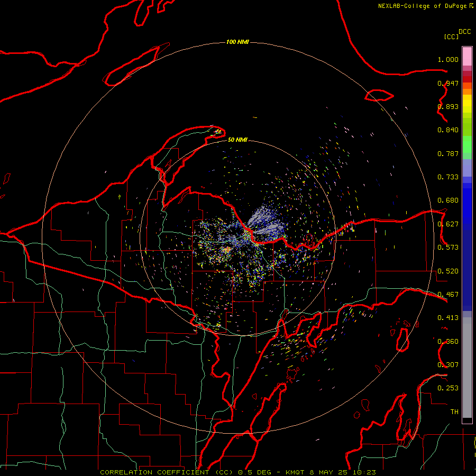Select the 0.680 scale value
Screen dimensions: 476x476
(448, 200)
